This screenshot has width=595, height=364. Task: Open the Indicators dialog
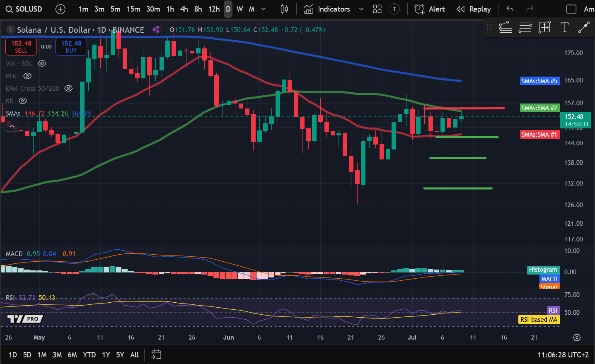click(x=327, y=9)
